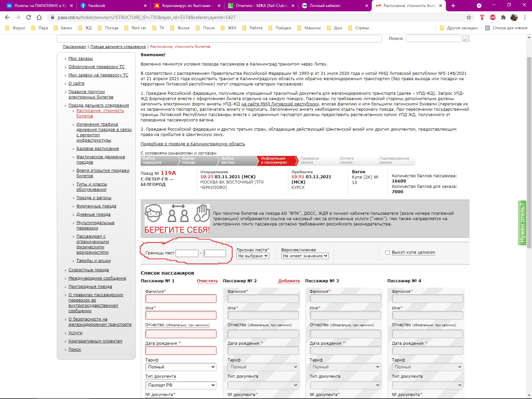The width and height of the screenshot is (532, 399).
Task: Open the browser extensions puzzle icon
Action: 503,17
